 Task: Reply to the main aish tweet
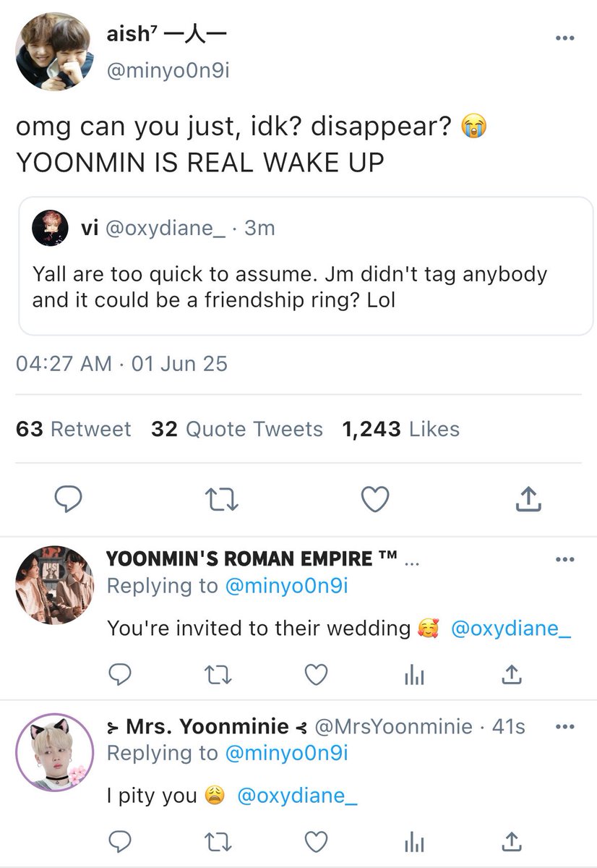(69, 498)
